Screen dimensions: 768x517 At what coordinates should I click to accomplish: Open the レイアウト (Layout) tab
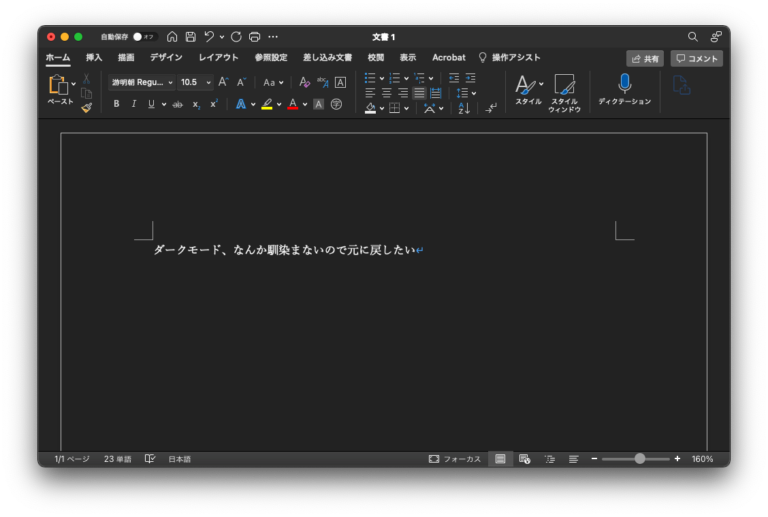tap(218, 58)
